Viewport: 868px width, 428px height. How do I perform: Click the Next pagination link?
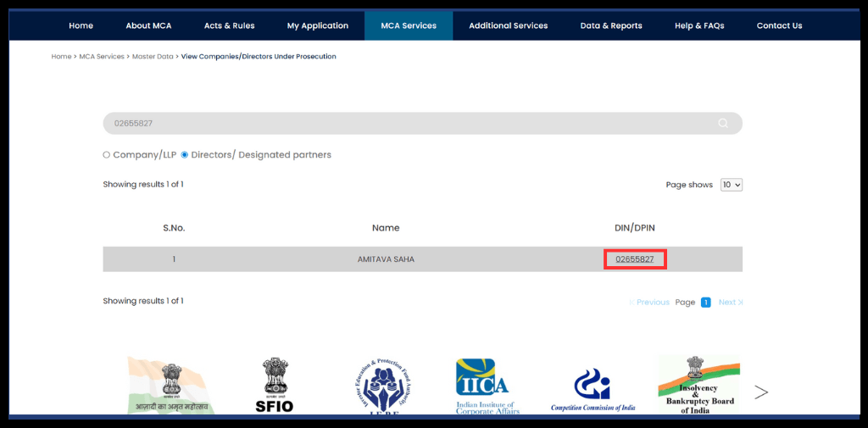[x=729, y=303]
